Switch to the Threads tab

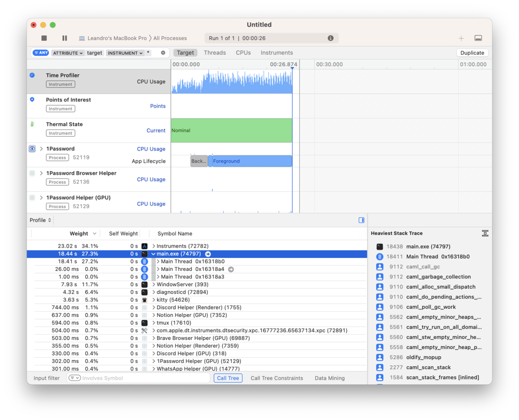(x=215, y=53)
